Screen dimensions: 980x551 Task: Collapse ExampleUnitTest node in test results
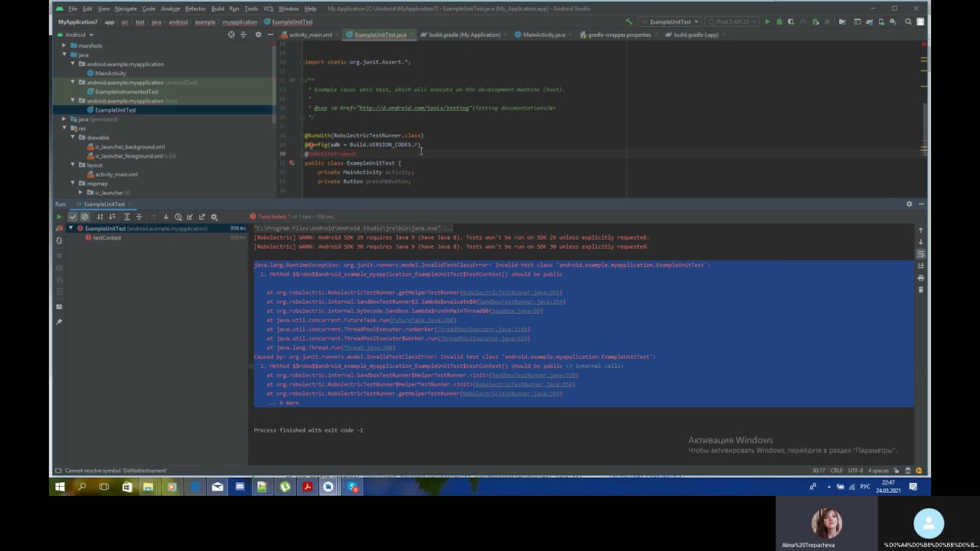tap(71, 228)
